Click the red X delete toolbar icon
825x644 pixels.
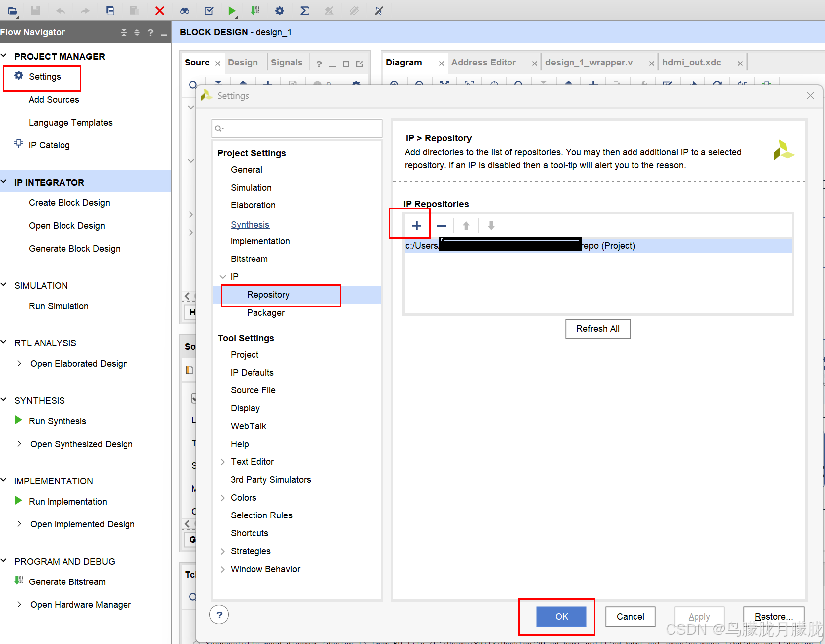tap(160, 11)
